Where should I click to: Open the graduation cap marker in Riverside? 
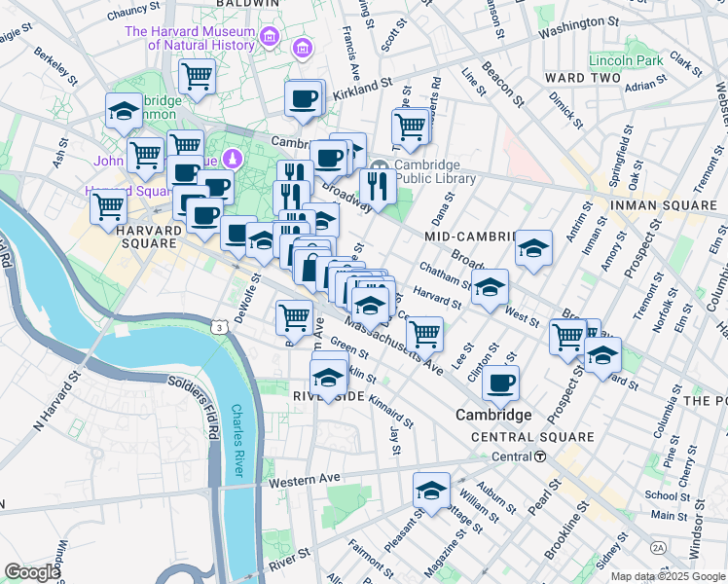click(x=329, y=379)
